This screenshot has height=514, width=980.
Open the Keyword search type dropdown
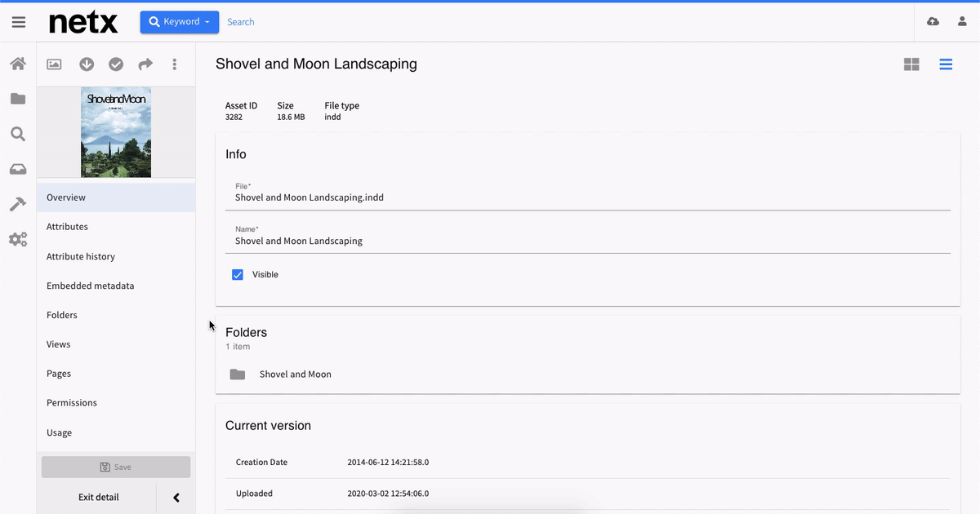pos(179,22)
